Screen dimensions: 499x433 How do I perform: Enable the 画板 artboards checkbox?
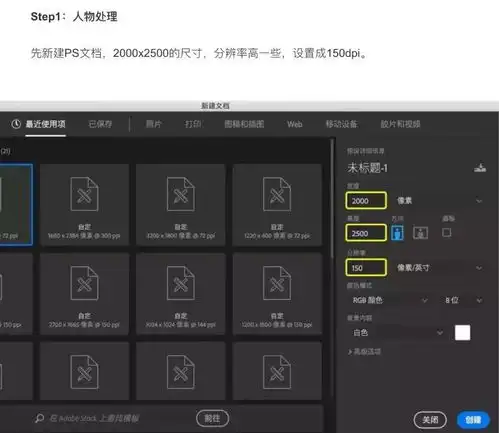click(x=447, y=232)
